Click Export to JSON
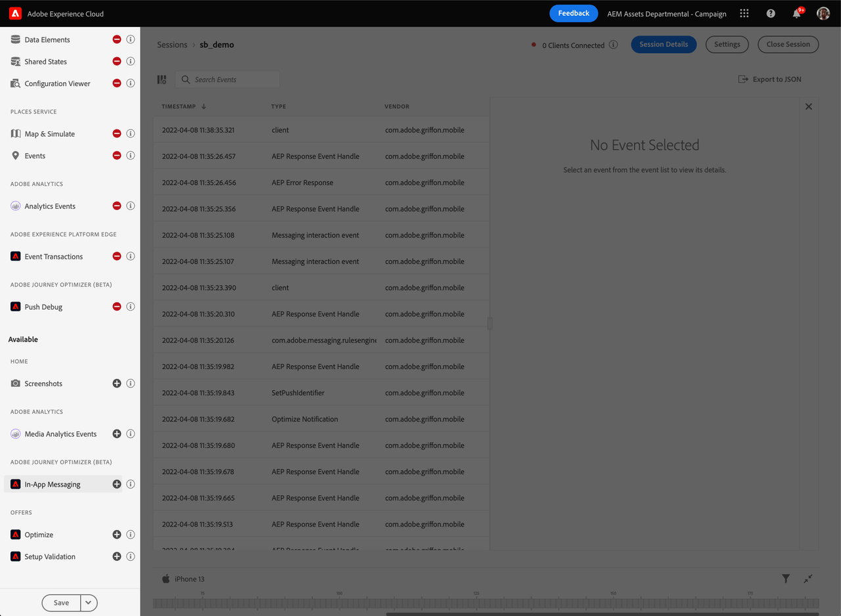The width and height of the screenshot is (841, 616). pos(770,79)
